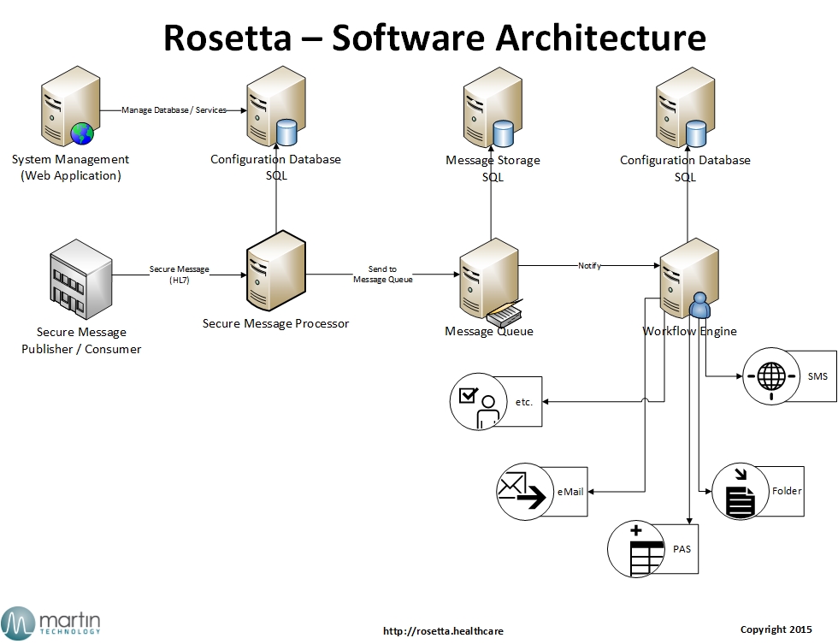
Task: Click the Martin Technology logo
Action: [x=50, y=623]
